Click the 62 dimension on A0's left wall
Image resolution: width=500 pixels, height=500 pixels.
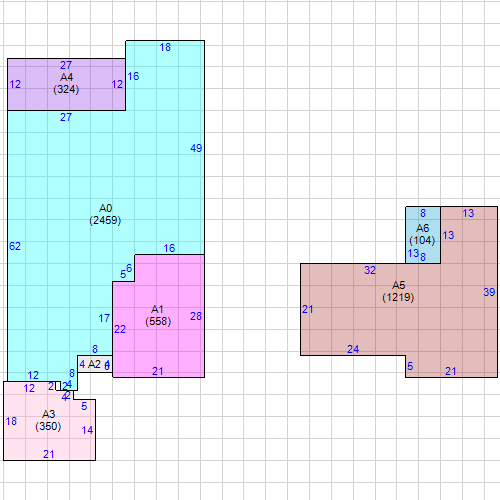(x=15, y=246)
